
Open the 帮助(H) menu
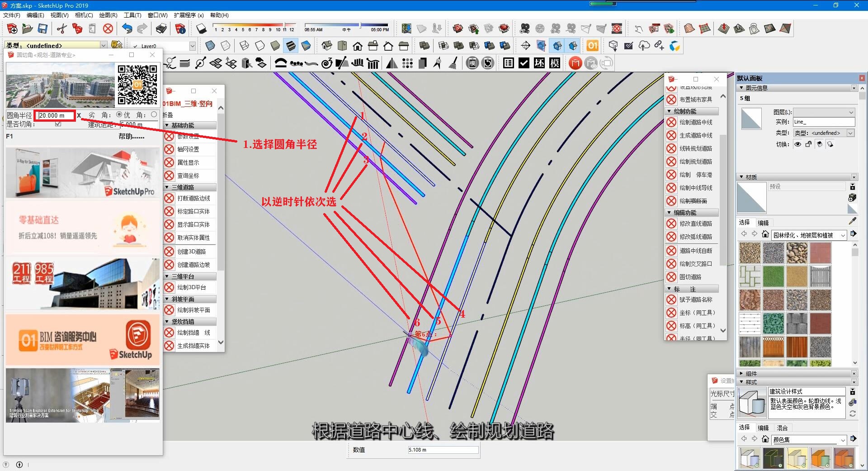tap(219, 15)
